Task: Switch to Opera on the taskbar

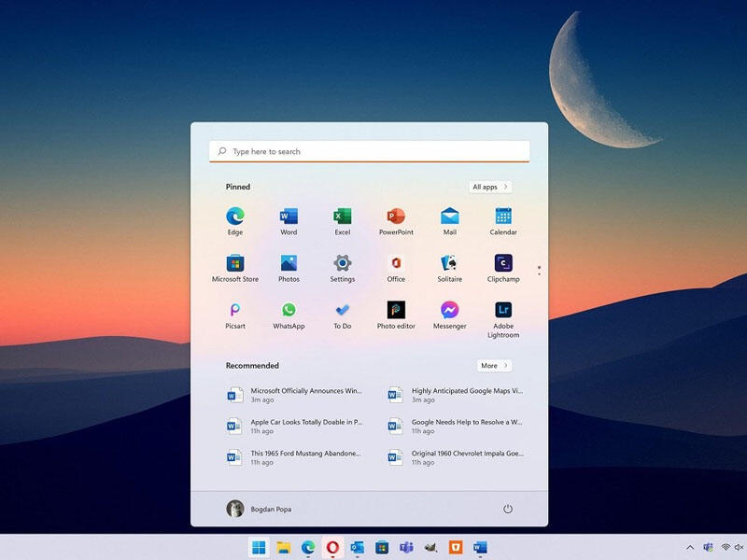Action: [x=332, y=548]
